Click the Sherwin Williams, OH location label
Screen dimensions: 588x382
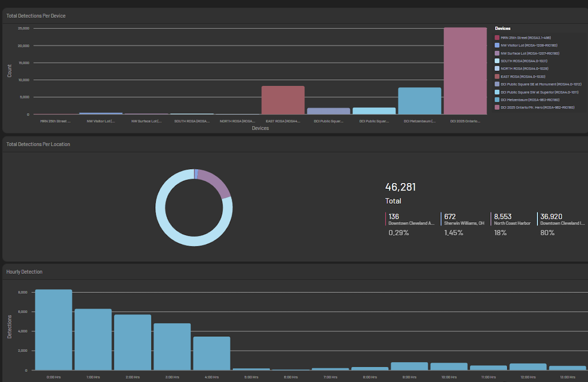464,223
